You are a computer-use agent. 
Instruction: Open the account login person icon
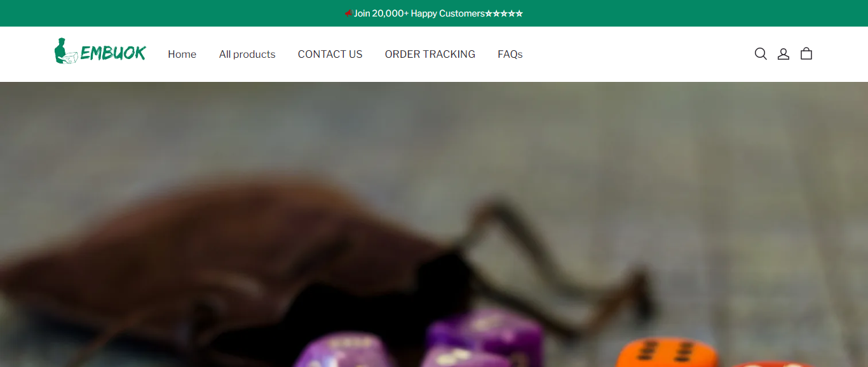783,54
